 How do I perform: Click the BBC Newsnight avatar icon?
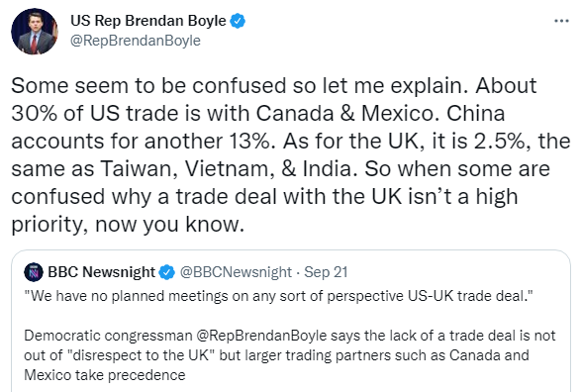pos(34,272)
